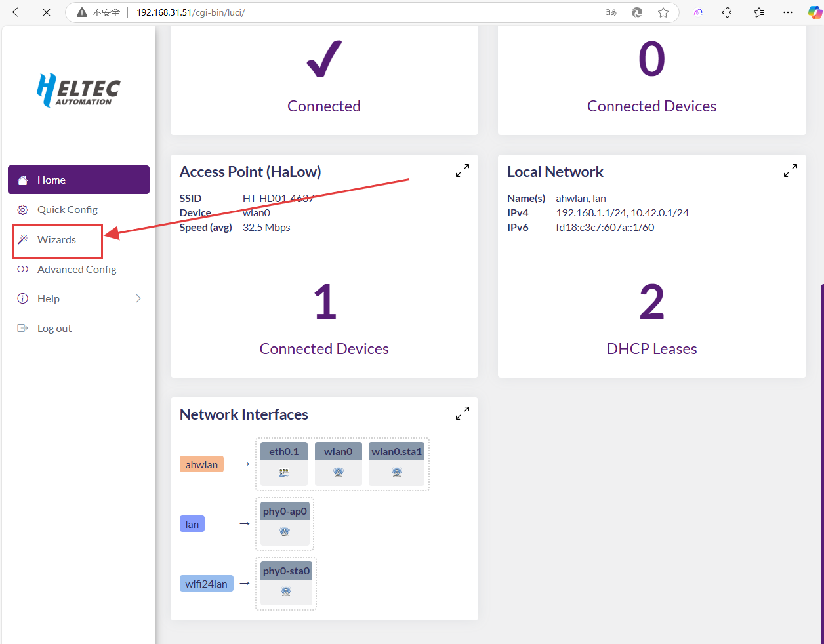Click the browser address bar URL

click(x=190, y=12)
